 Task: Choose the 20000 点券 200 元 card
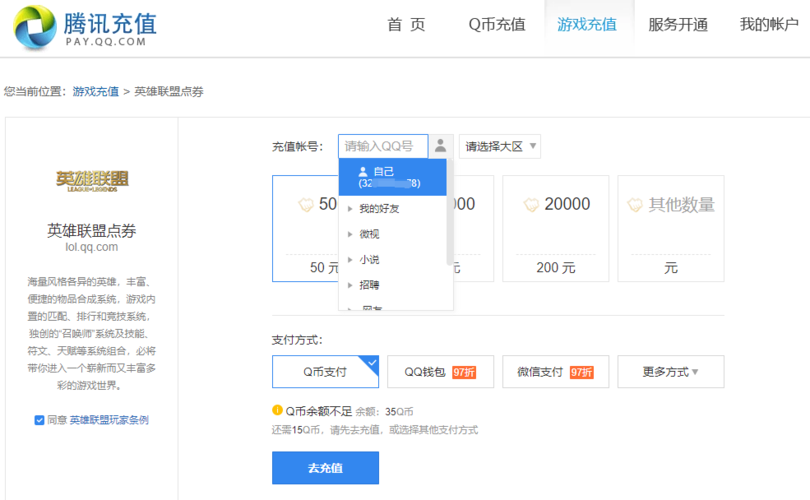pyautogui.click(x=556, y=228)
